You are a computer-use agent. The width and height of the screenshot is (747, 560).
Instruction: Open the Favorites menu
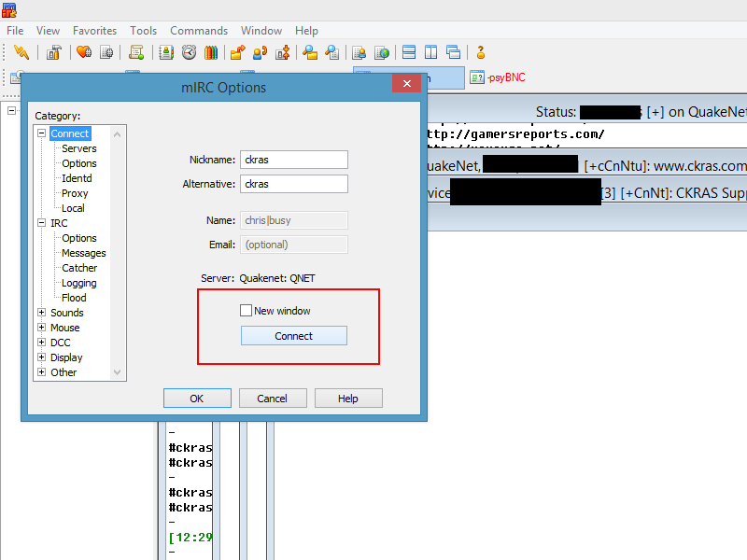tap(95, 31)
